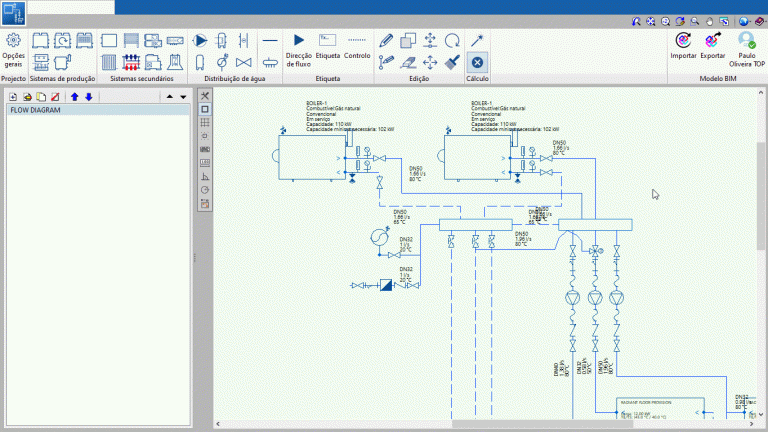Select the Copy tool in Edição

coord(408,40)
